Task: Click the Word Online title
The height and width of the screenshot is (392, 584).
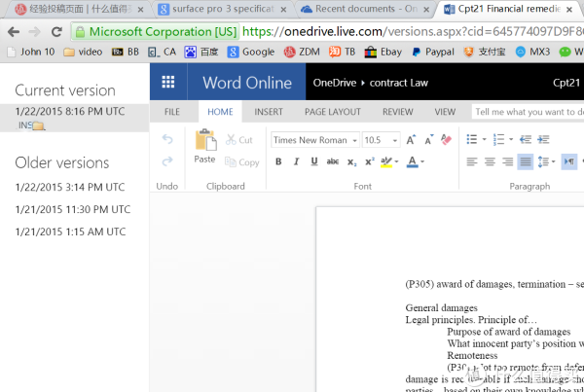Action: [x=247, y=83]
